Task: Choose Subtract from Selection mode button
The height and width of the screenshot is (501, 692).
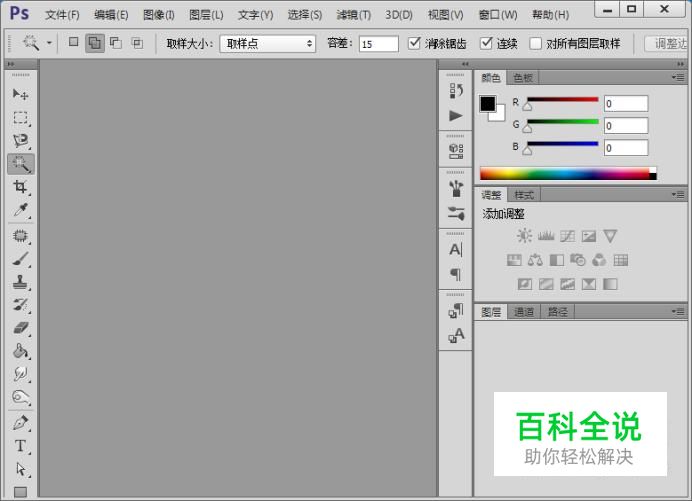Action: [116, 43]
